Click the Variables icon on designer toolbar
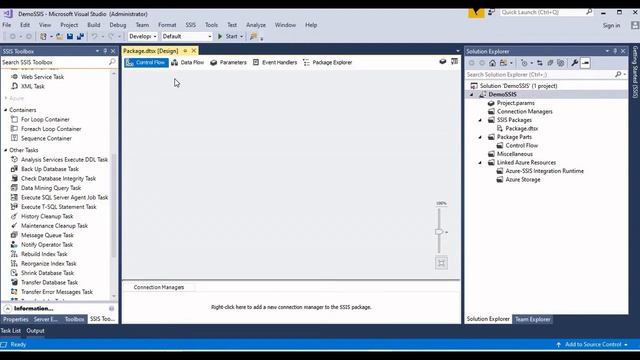This screenshot has width=640, height=360. click(x=442, y=62)
